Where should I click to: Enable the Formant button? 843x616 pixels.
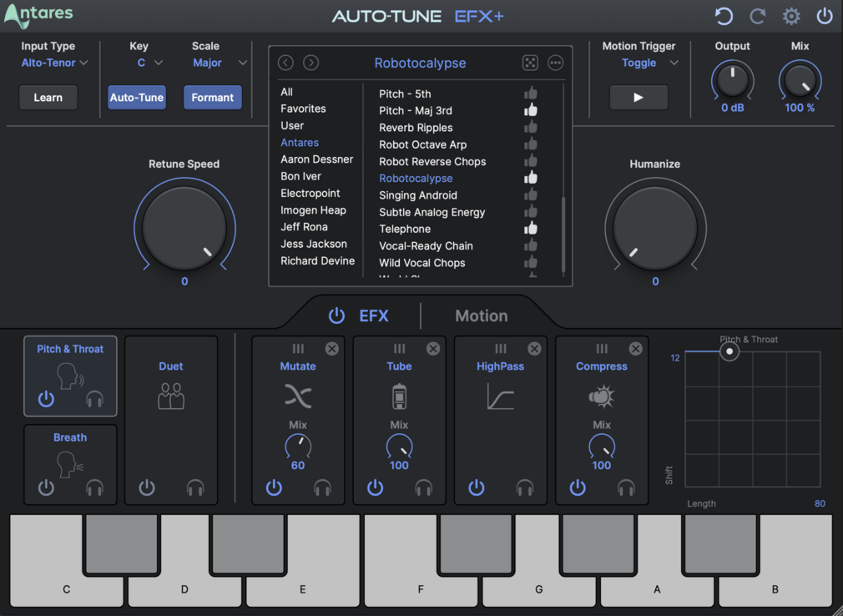coord(212,97)
